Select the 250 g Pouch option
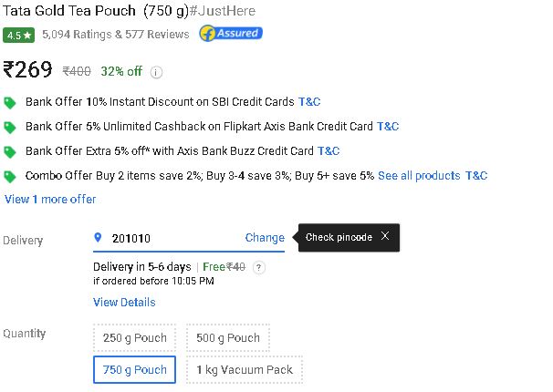Image resolution: width=553 pixels, height=392 pixels. tap(135, 338)
